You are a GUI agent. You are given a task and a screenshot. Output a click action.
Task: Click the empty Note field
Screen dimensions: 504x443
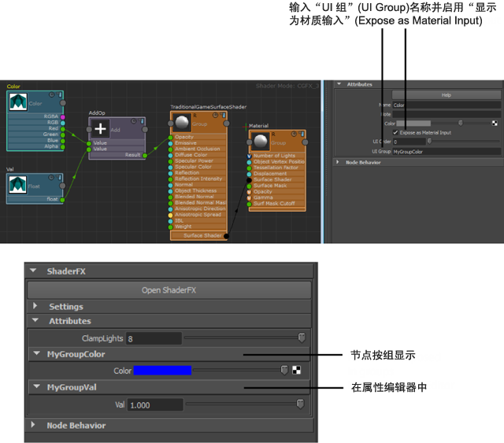pyautogui.click(x=447, y=114)
